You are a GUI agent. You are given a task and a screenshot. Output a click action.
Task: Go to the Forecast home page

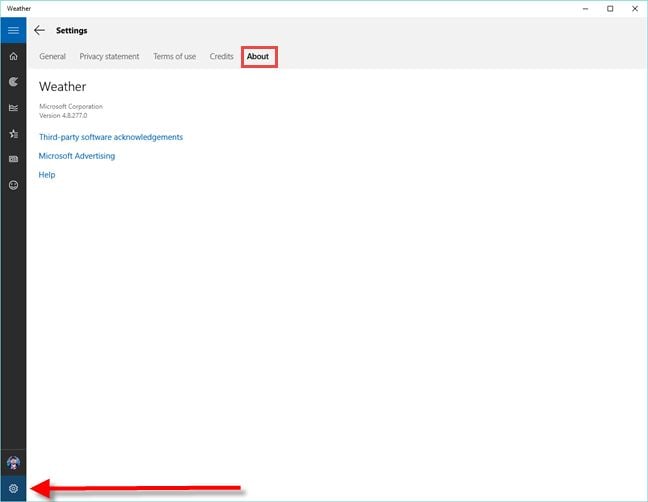coord(13,56)
